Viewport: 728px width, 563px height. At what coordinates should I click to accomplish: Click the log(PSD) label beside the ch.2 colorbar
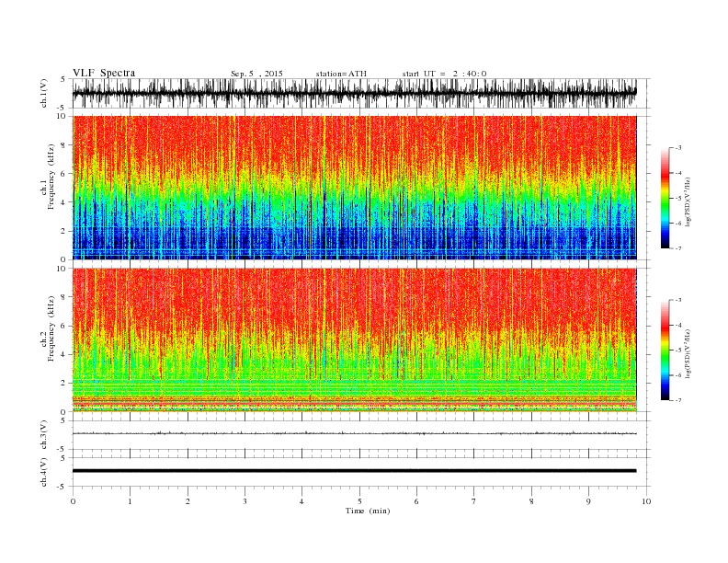(x=688, y=353)
